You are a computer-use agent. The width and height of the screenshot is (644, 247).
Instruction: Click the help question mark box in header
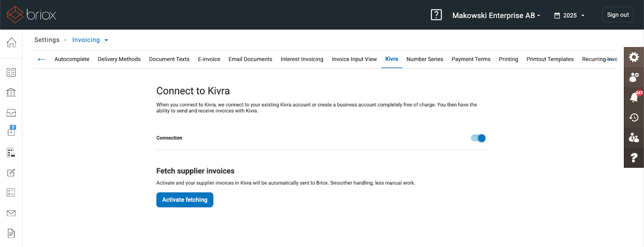436,15
